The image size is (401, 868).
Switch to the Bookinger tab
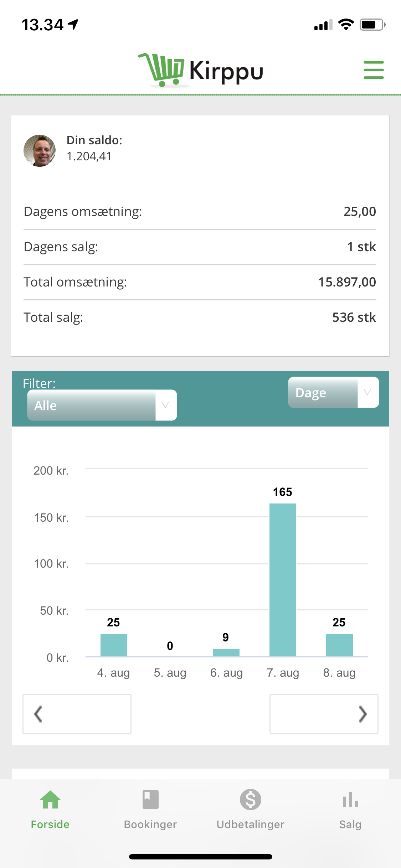point(150,824)
